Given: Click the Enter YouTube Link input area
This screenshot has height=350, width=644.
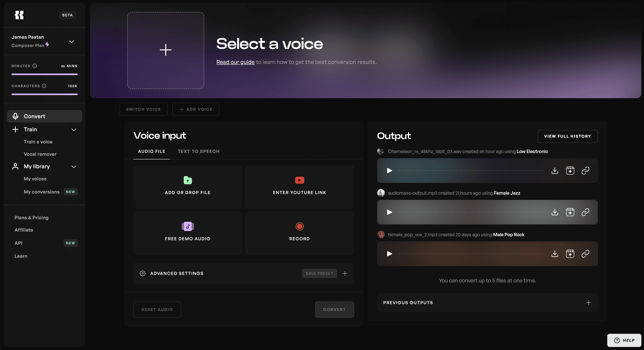Looking at the screenshot, I should (x=300, y=186).
